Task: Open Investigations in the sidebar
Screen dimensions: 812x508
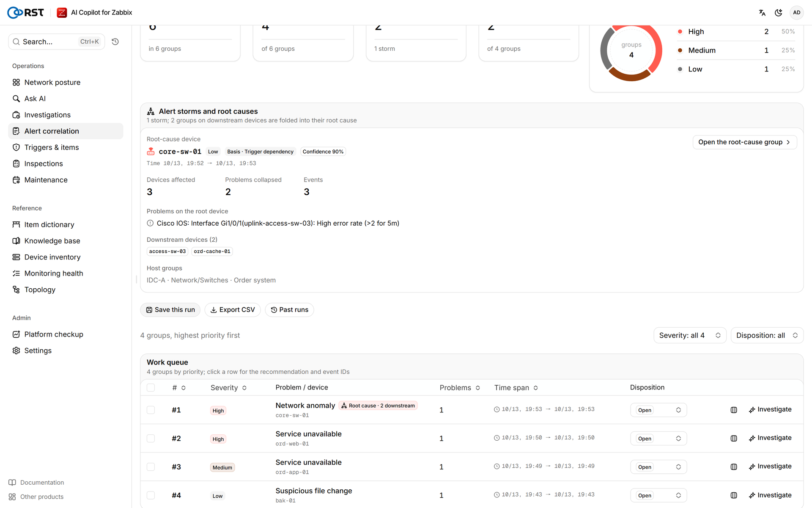Action: pos(66,115)
